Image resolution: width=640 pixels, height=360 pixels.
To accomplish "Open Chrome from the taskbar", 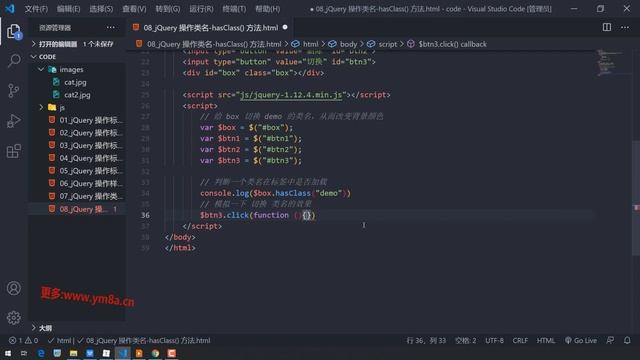I will click(156, 353).
